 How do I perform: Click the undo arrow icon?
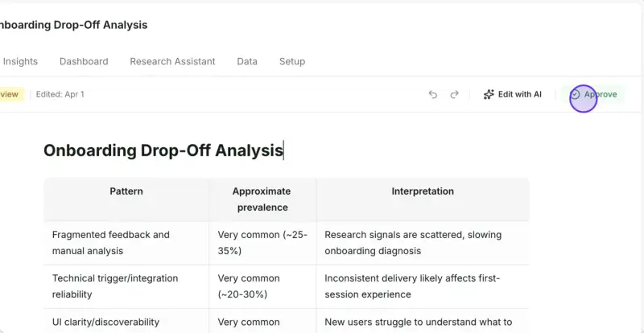(433, 94)
